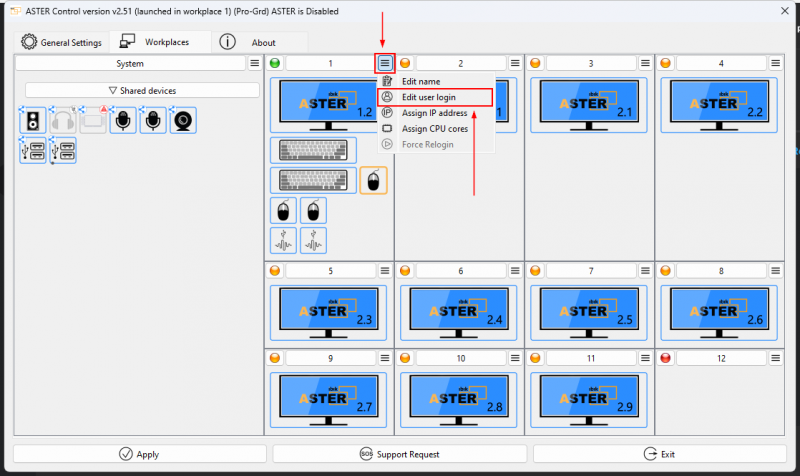This screenshot has height=476, width=800.
Task: Open workplace 3 hamburger menu
Action: [645, 63]
